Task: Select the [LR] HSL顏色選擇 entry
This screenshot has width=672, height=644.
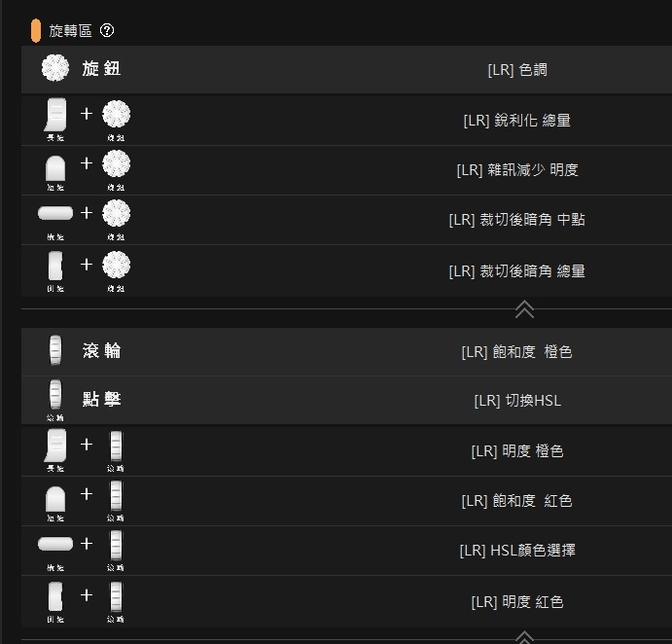Action: pyautogui.click(x=517, y=550)
